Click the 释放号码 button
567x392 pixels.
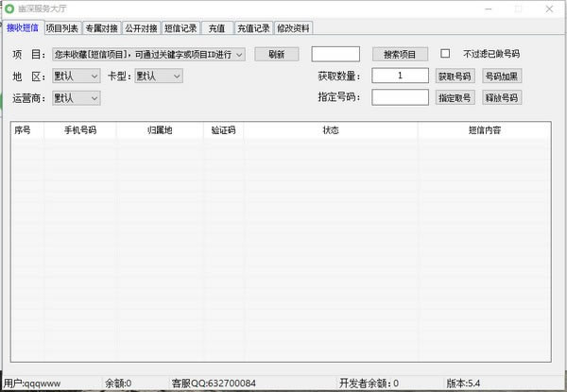tap(502, 98)
